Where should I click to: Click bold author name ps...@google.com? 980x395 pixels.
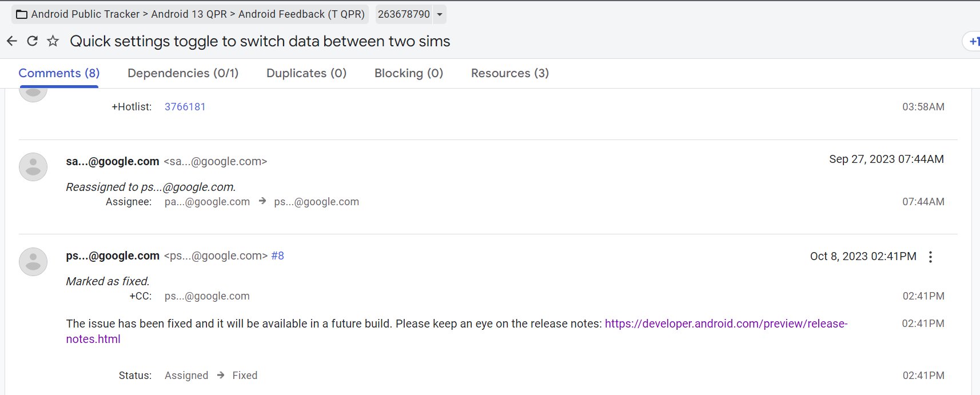tap(113, 256)
